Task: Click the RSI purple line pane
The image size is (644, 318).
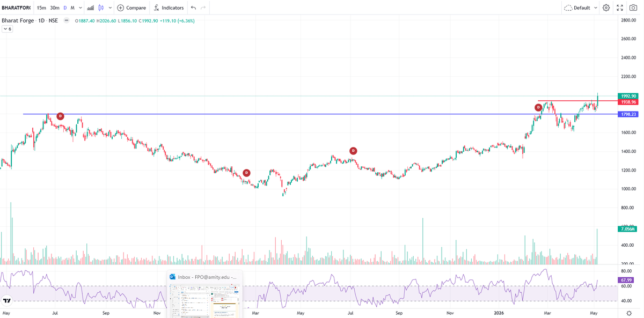Action: click(x=309, y=289)
